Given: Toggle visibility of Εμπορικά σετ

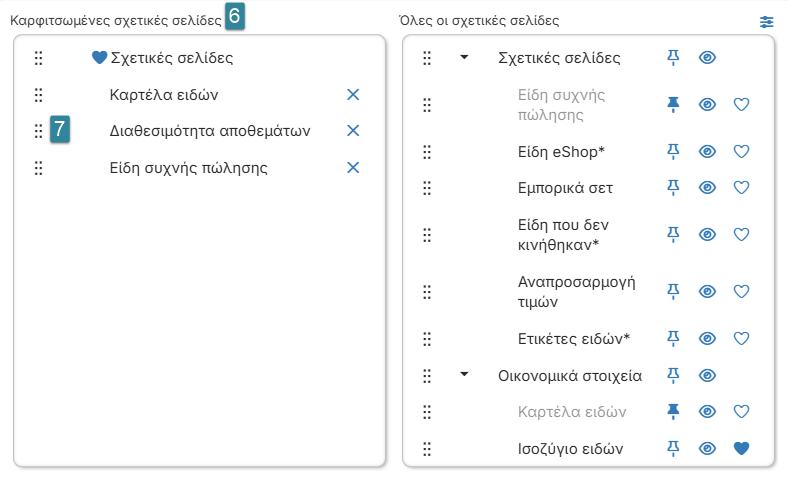Looking at the screenshot, I should (707, 187).
